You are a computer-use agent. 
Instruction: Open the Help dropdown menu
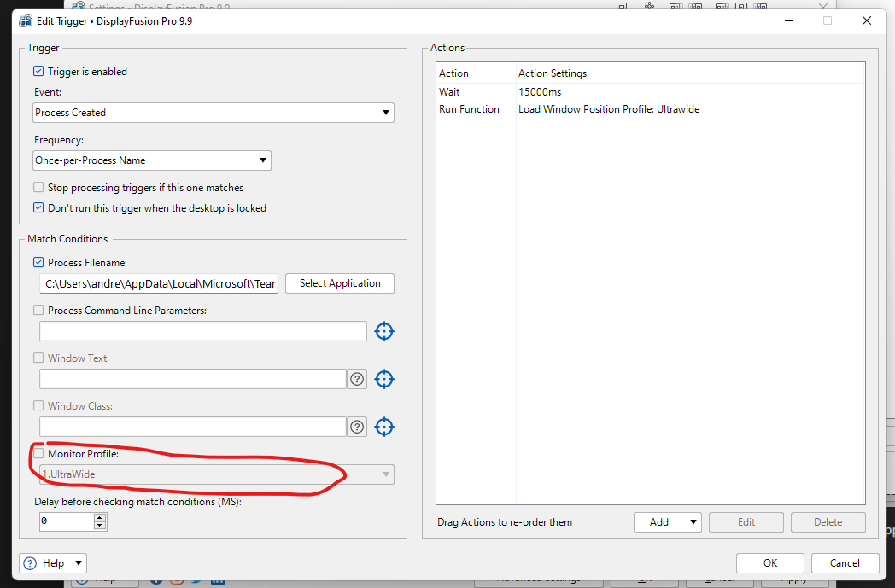(x=53, y=563)
